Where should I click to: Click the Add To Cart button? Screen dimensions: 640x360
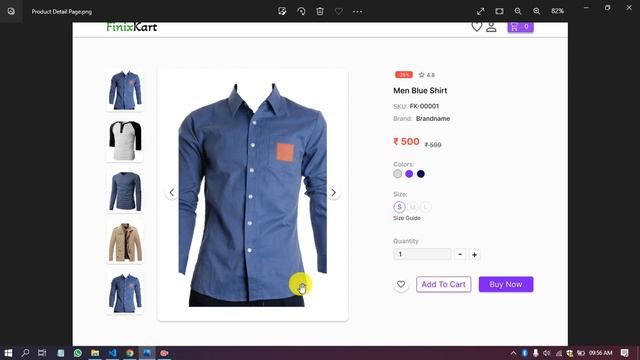coord(444,284)
